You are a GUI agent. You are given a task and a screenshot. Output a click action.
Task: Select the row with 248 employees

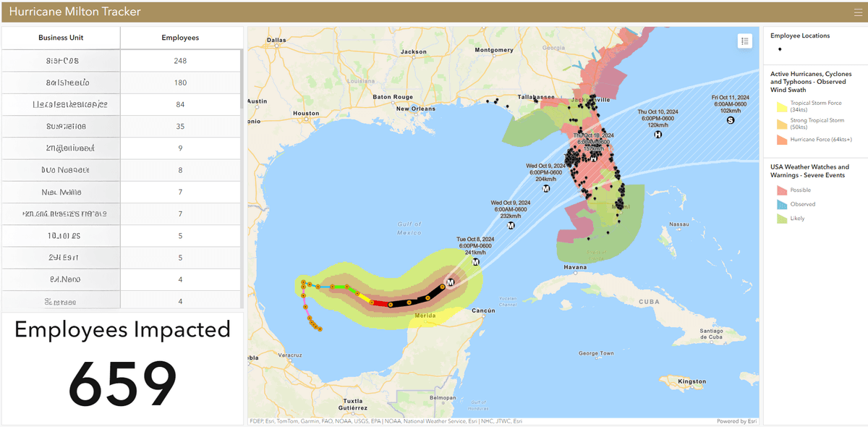(x=122, y=61)
